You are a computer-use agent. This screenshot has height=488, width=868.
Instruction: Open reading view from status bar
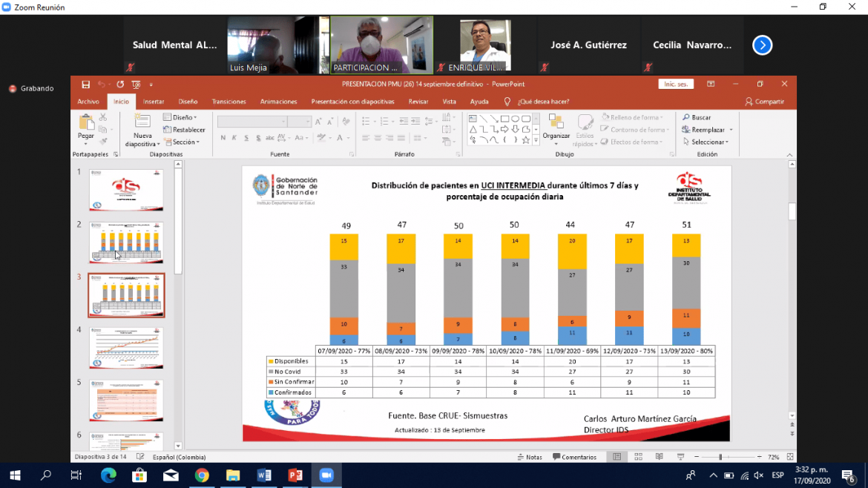(660, 457)
